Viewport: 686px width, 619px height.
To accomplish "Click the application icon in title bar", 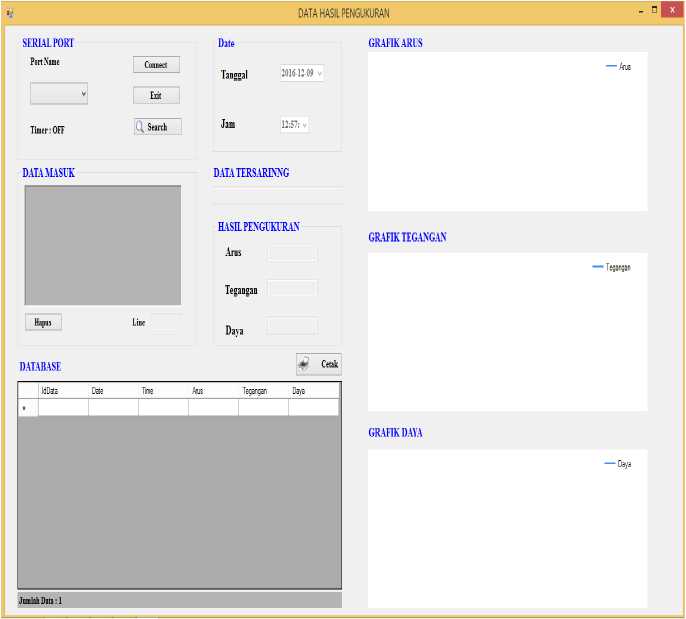I will (x=10, y=14).
